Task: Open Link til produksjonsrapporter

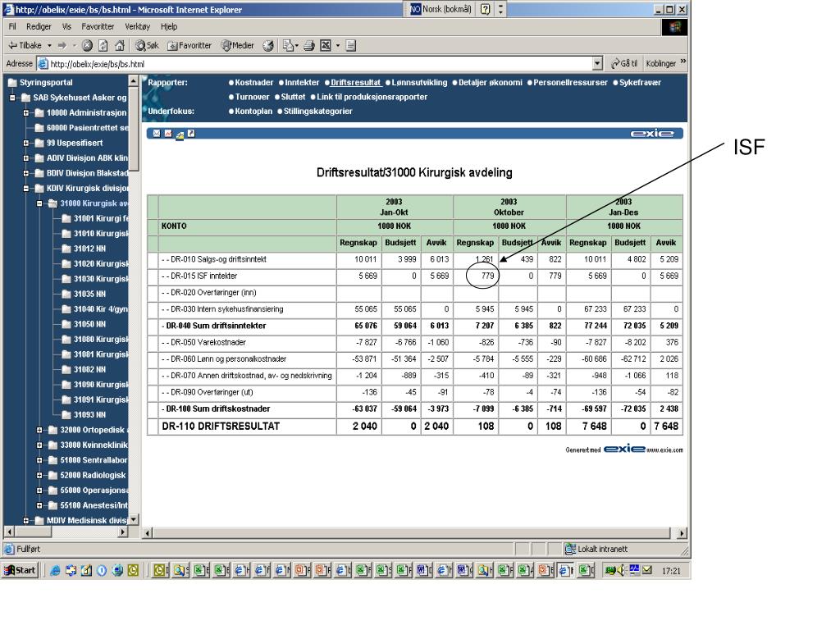Action: pyautogui.click(x=372, y=97)
